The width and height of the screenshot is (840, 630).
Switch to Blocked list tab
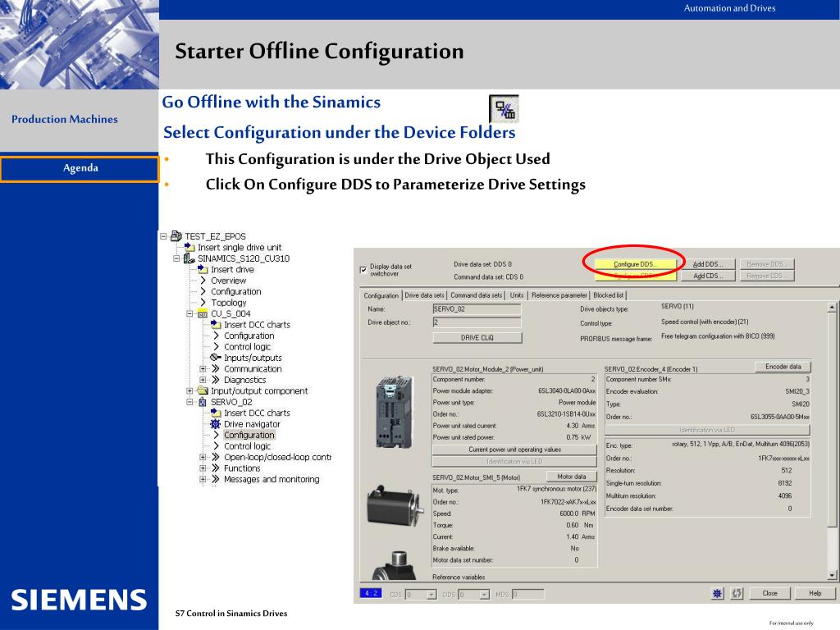coord(608,295)
